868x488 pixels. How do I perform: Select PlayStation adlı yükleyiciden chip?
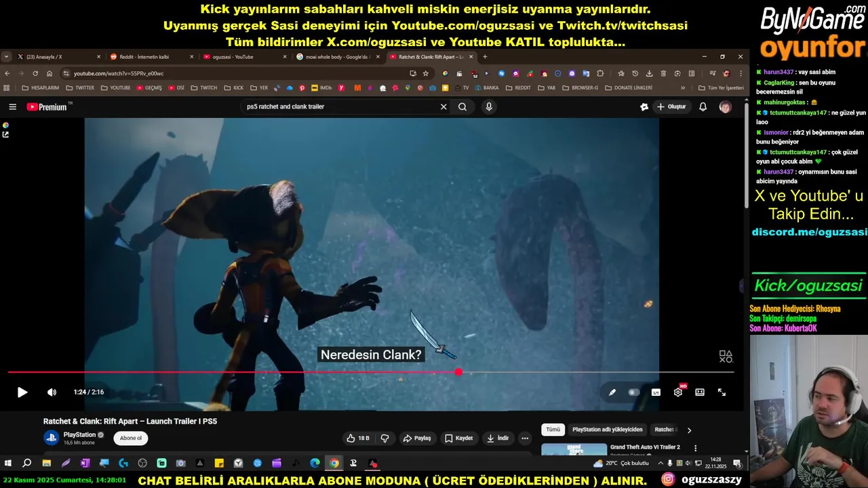tap(607, 430)
